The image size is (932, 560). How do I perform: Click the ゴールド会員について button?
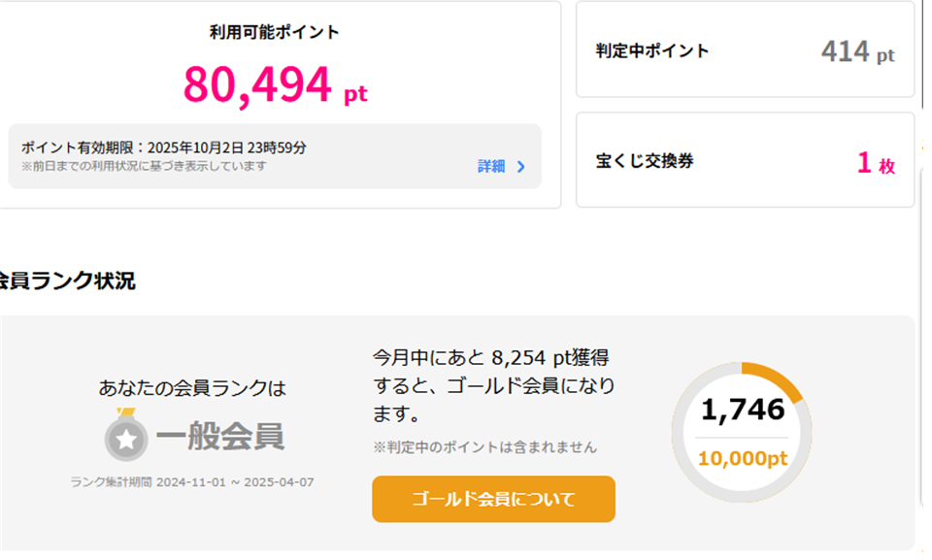point(493,500)
